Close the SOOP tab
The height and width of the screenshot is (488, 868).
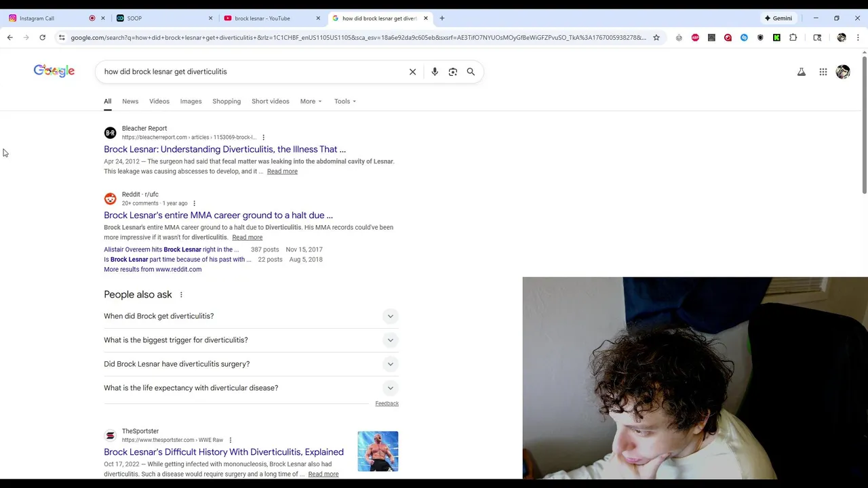pos(210,18)
